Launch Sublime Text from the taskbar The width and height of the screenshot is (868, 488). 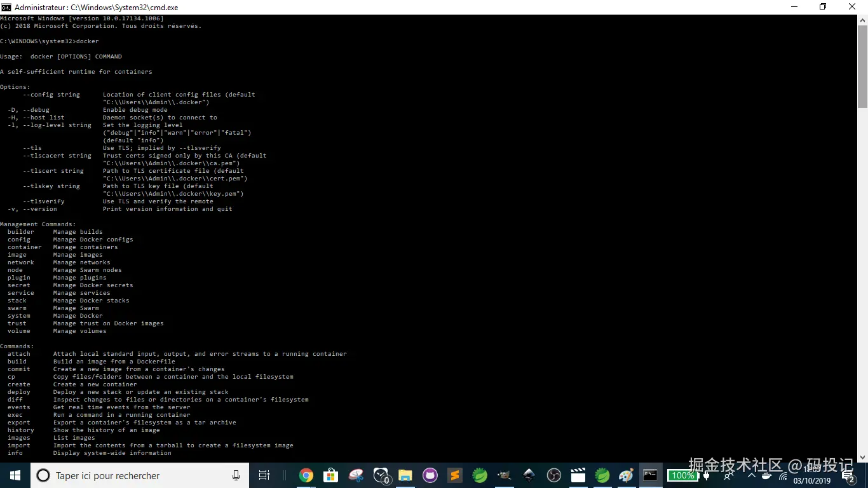pos(455,475)
